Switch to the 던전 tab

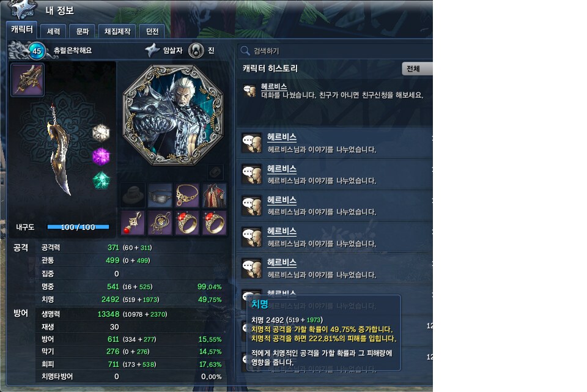[152, 31]
